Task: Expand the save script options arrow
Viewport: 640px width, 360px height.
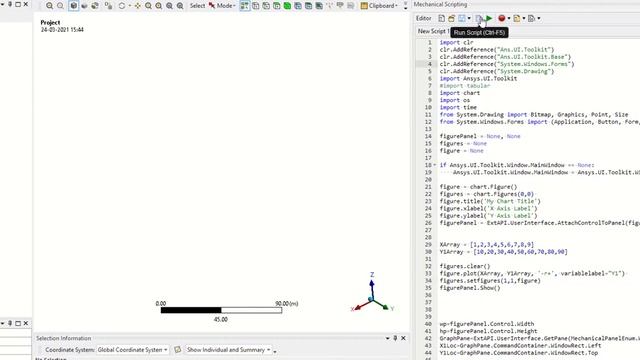Action: tap(469, 18)
